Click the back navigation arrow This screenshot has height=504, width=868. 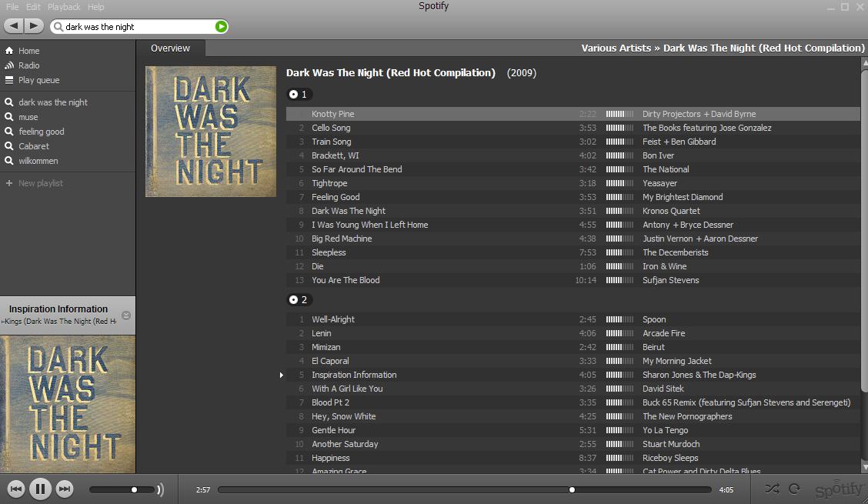pos(12,25)
